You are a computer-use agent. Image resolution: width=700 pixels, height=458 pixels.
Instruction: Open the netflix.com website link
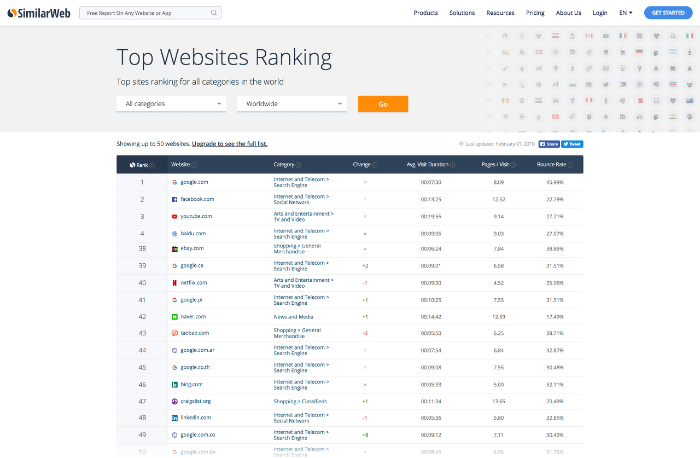[x=194, y=283]
